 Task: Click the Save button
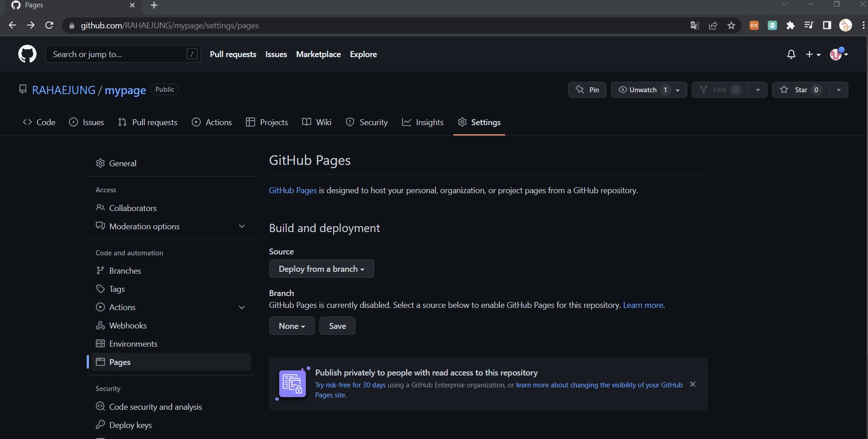coord(337,326)
